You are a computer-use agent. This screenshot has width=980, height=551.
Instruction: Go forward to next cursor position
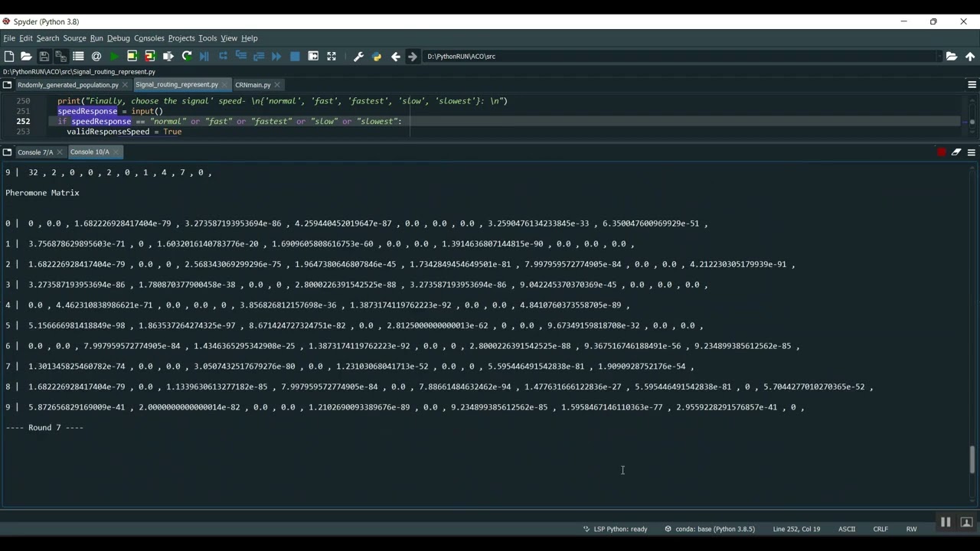(413, 57)
